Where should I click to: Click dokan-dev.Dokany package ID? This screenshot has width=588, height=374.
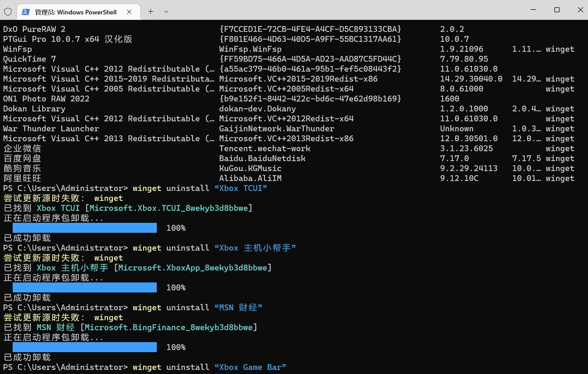tap(258, 109)
